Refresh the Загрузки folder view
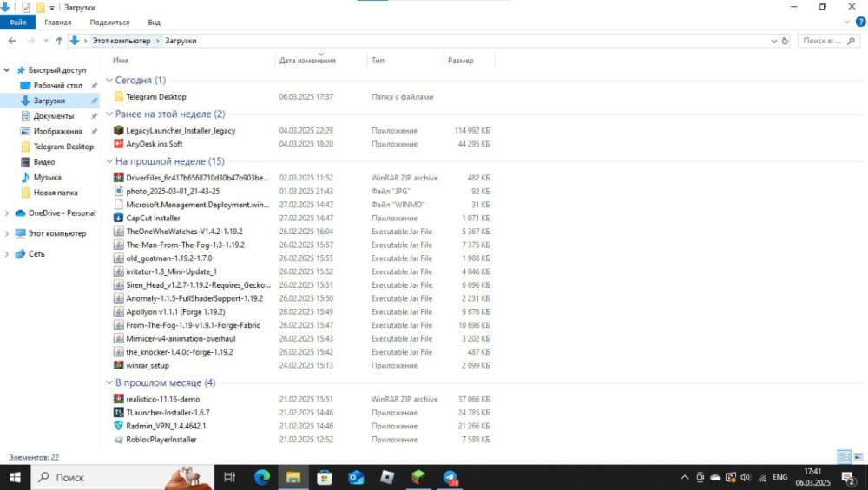Image resolution: width=868 pixels, height=490 pixels. (785, 41)
